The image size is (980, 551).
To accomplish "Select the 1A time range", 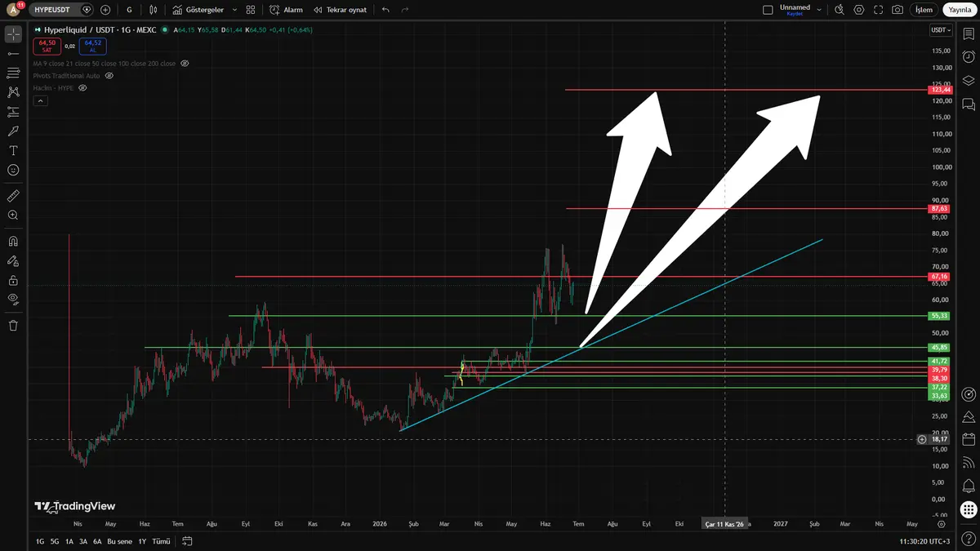I will (x=69, y=541).
